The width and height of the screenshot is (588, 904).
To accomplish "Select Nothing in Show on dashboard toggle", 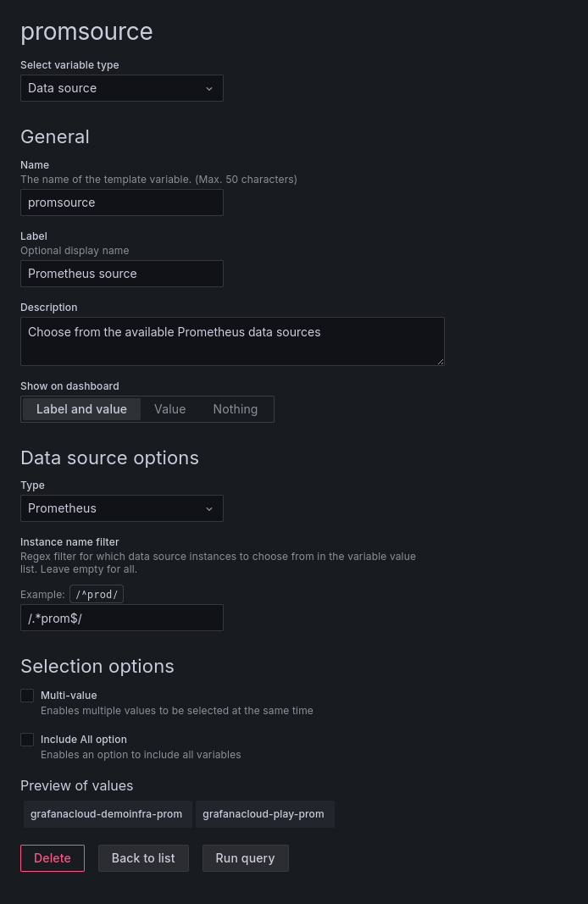I will pos(235,408).
